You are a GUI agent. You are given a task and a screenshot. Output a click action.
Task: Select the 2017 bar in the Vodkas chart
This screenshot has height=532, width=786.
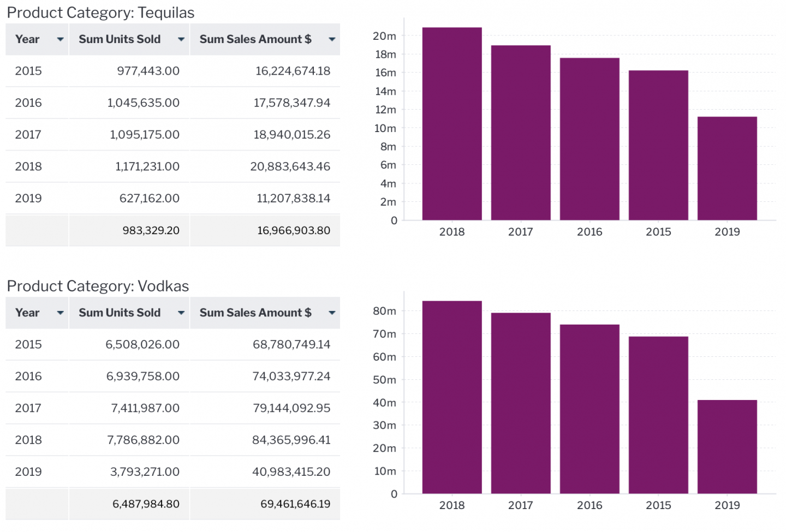coord(520,403)
